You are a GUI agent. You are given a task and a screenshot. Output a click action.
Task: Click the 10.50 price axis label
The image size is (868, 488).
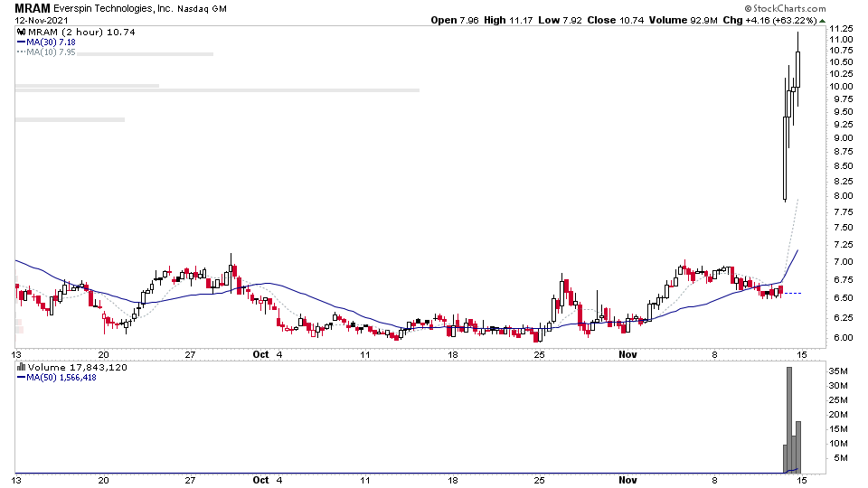(x=841, y=62)
